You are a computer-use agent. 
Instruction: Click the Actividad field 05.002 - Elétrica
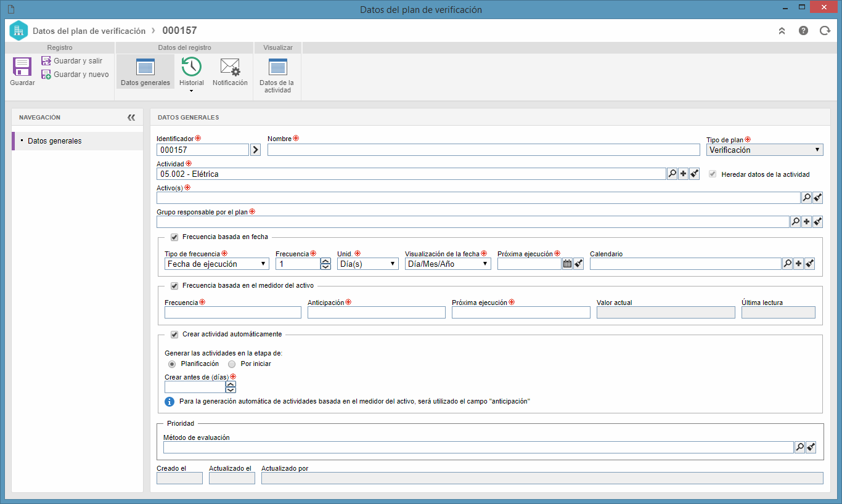411,174
